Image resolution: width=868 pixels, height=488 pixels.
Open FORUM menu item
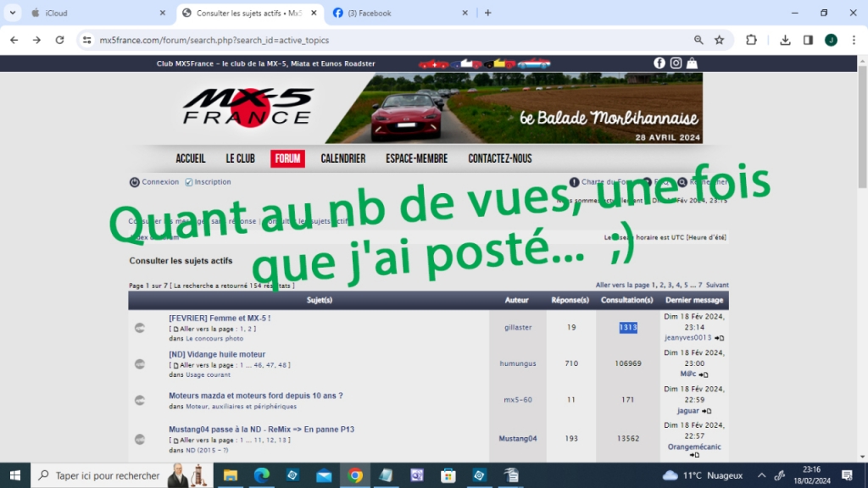[287, 158]
